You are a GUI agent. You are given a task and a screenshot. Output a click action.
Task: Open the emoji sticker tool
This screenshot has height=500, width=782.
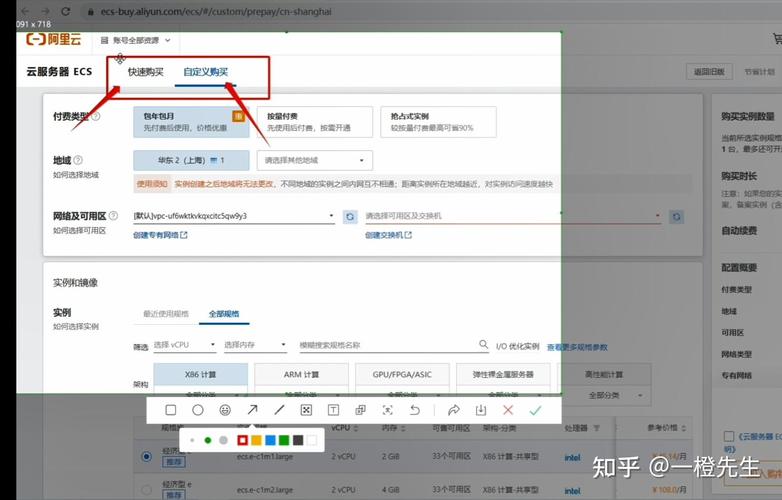coord(225,410)
